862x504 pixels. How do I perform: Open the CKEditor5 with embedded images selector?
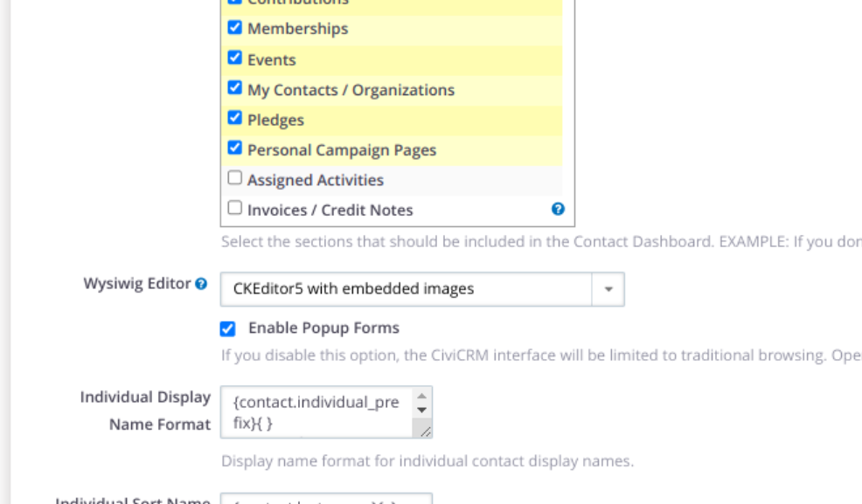click(x=407, y=289)
